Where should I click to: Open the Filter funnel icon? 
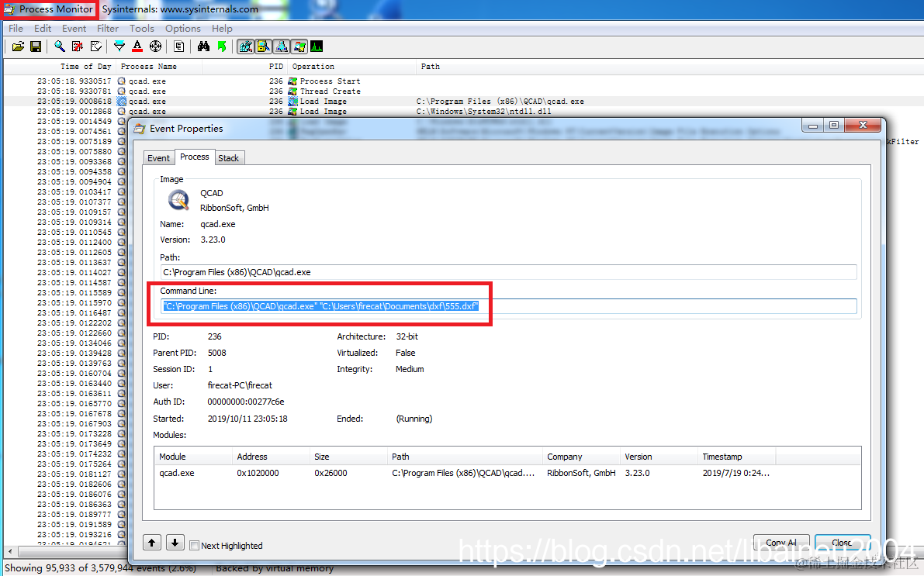[119, 47]
